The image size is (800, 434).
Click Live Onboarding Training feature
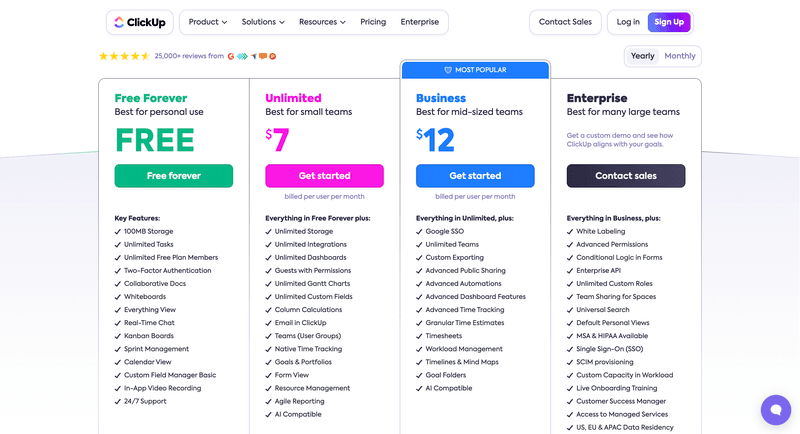click(x=616, y=389)
